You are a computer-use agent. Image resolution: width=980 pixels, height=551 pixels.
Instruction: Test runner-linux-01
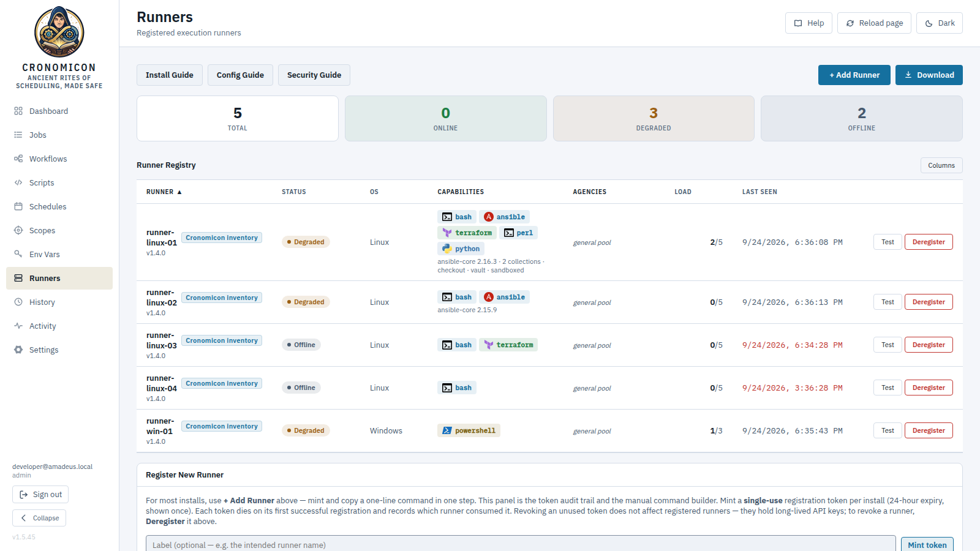888,242
